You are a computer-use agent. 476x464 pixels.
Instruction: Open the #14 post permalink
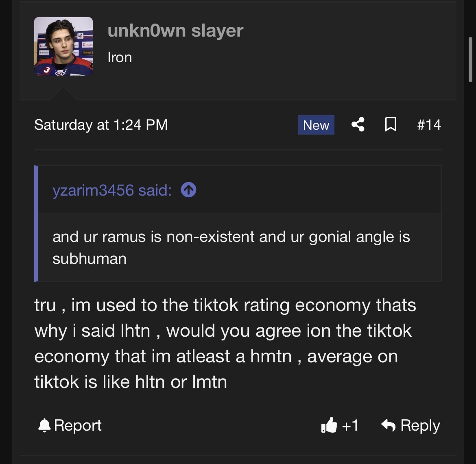[429, 124]
